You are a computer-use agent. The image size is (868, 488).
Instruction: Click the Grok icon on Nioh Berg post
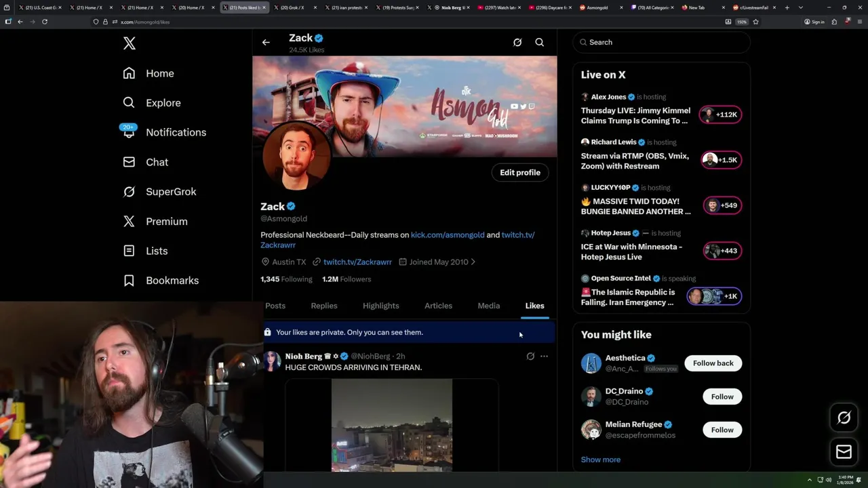click(x=530, y=357)
